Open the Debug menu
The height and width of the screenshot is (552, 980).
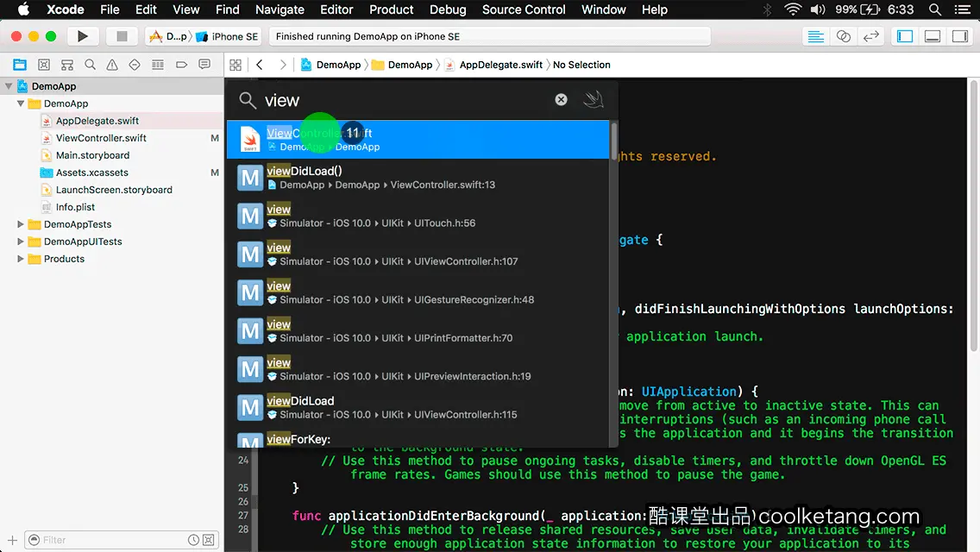tap(448, 9)
